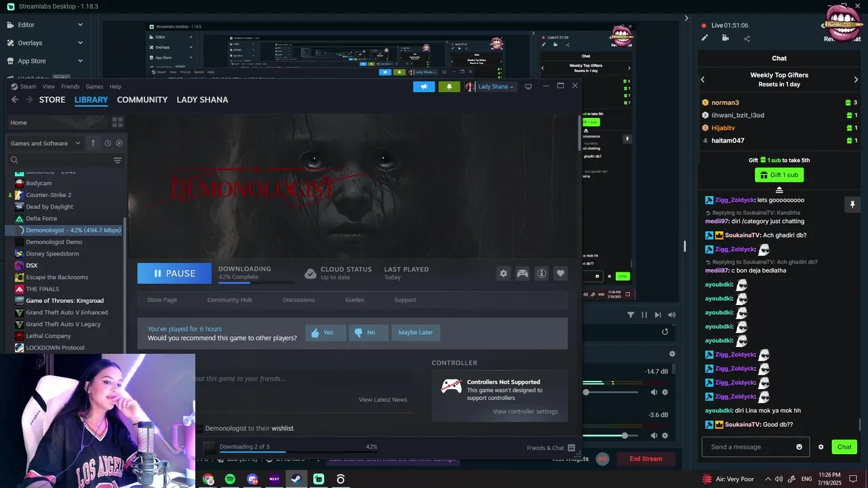The width and height of the screenshot is (868, 488).
Task: Open Friends menu in Steam
Action: (70, 87)
